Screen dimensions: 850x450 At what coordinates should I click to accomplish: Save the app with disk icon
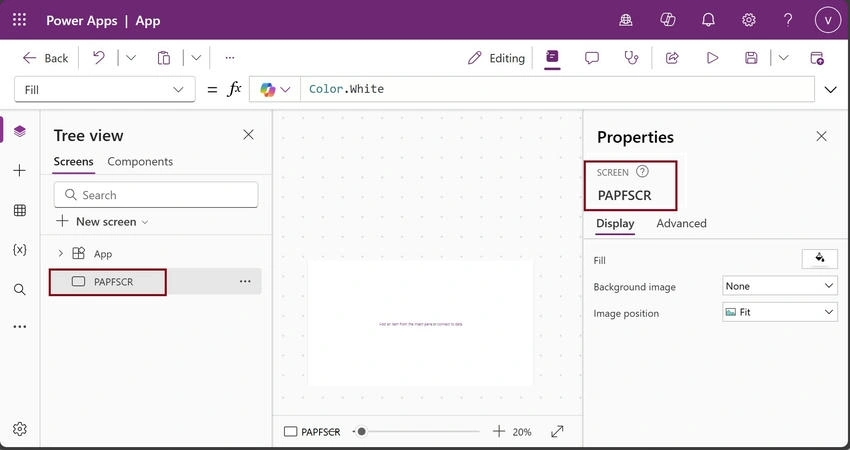[751, 58]
